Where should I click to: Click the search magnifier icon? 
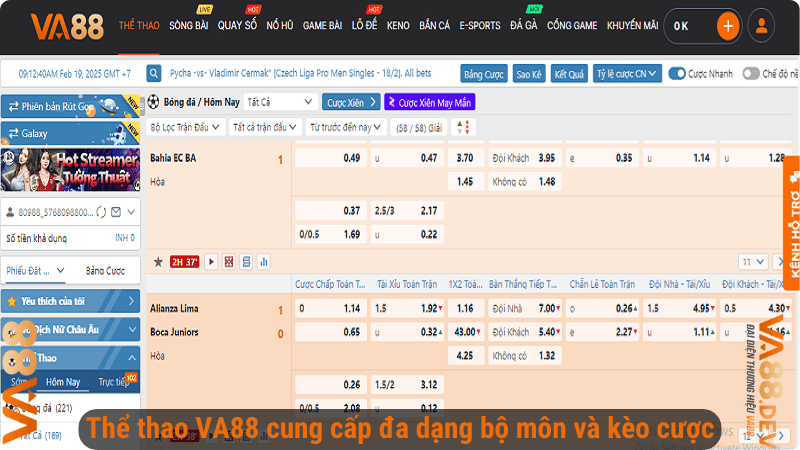(x=154, y=73)
